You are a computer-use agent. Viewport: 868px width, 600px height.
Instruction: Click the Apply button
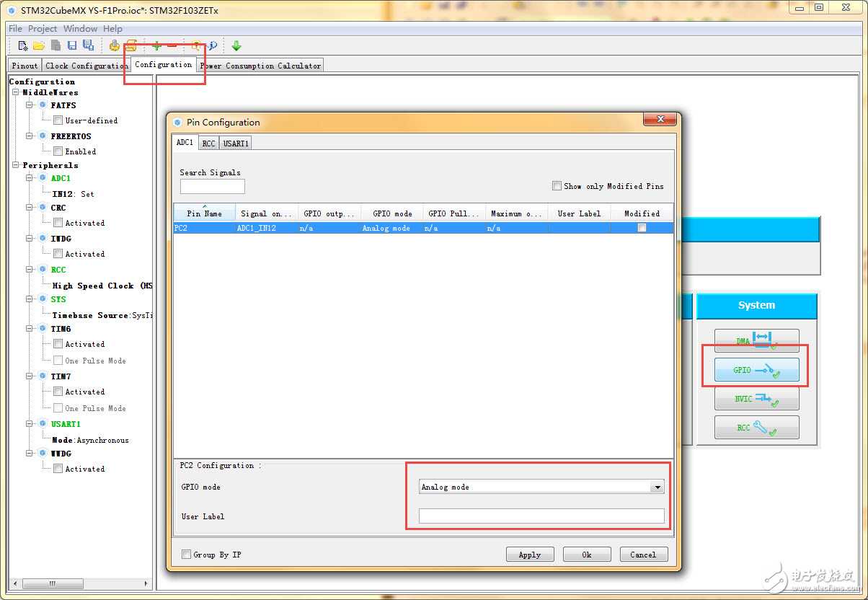tap(530, 555)
